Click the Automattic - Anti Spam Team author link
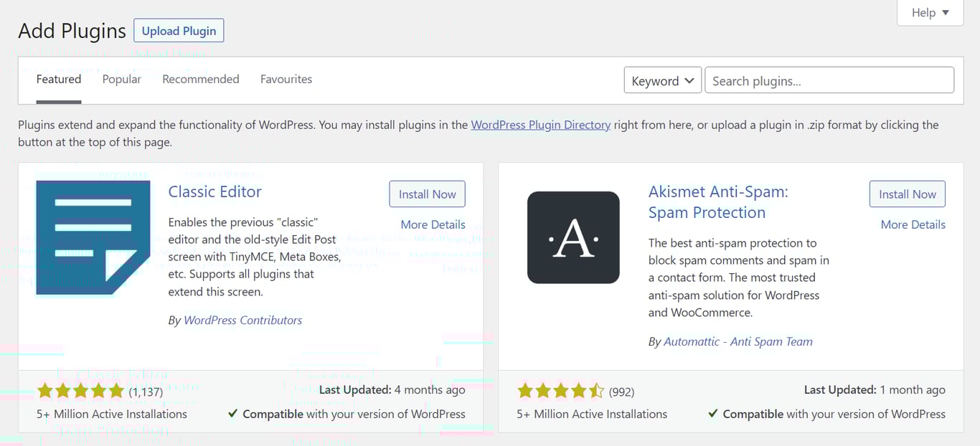This screenshot has height=446, width=980. pyautogui.click(x=738, y=341)
